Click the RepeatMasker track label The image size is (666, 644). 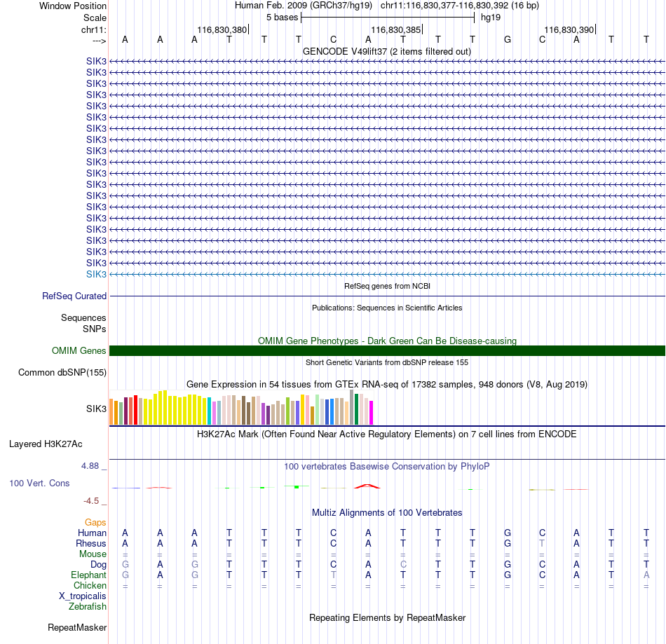pyautogui.click(x=77, y=627)
